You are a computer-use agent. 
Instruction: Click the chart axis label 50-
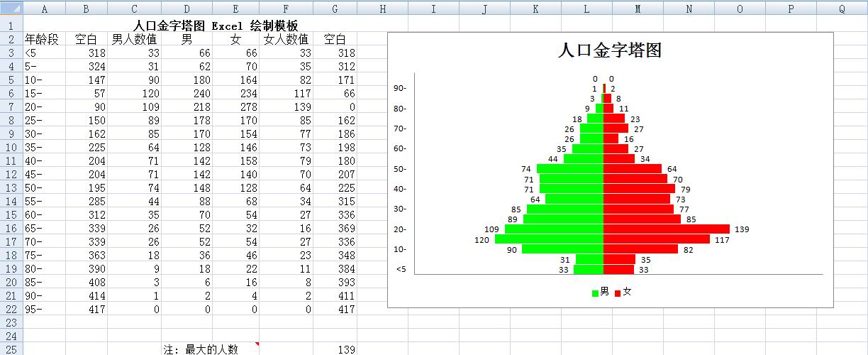(x=399, y=169)
